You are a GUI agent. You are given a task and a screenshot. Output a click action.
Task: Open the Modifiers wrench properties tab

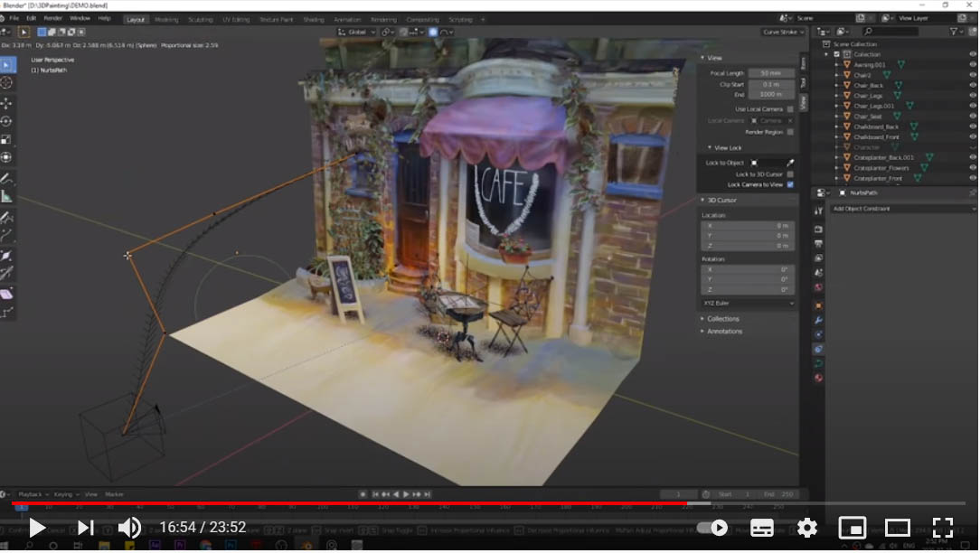tap(818, 321)
